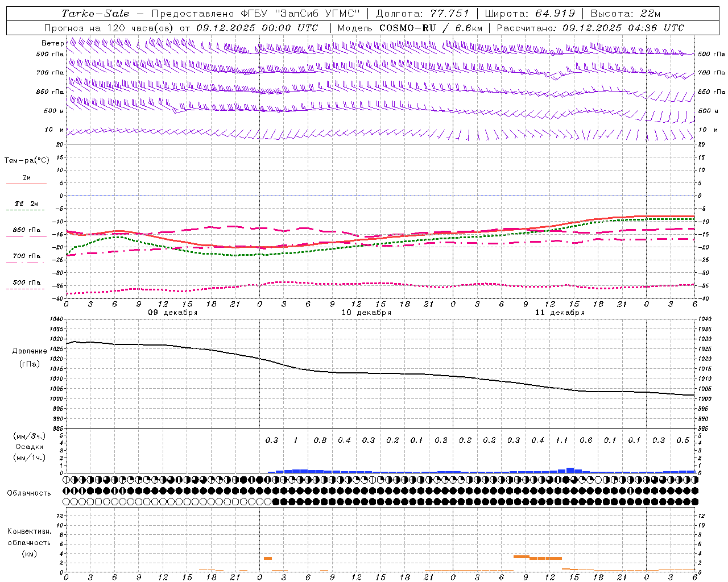Click the 'Ветер' wind panel label
The width and height of the screenshot is (728, 582).
coord(52,43)
